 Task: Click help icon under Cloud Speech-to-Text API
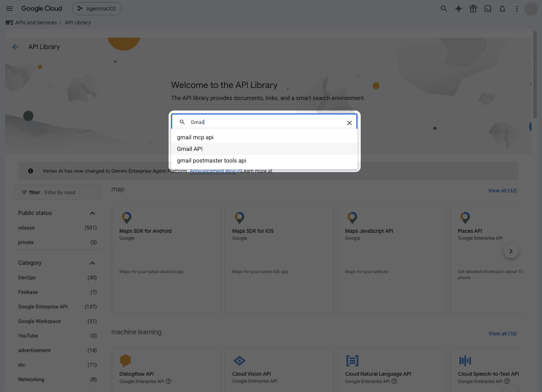click(x=507, y=381)
